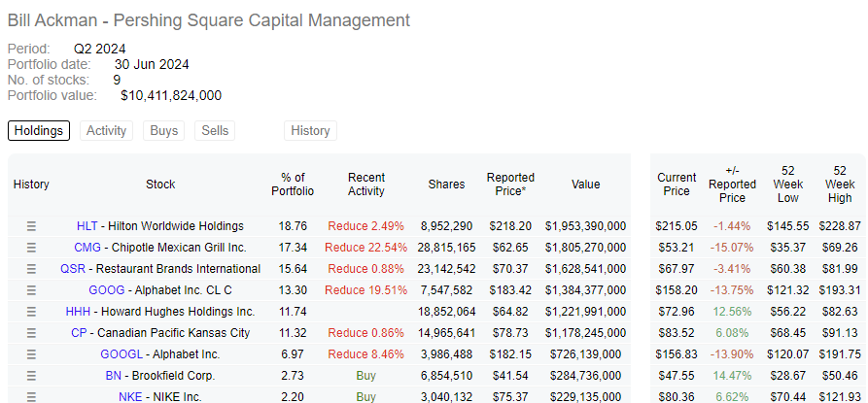Open the NKE ticker link

130,397
